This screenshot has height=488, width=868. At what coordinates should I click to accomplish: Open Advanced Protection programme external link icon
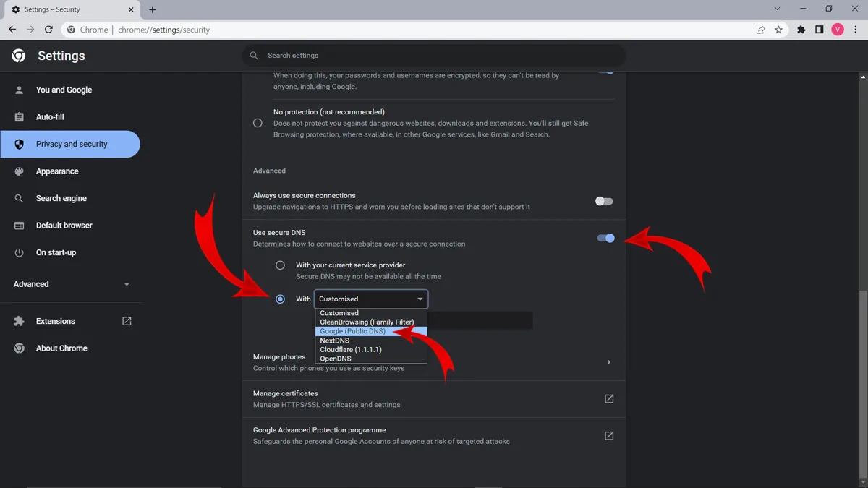(609, 435)
